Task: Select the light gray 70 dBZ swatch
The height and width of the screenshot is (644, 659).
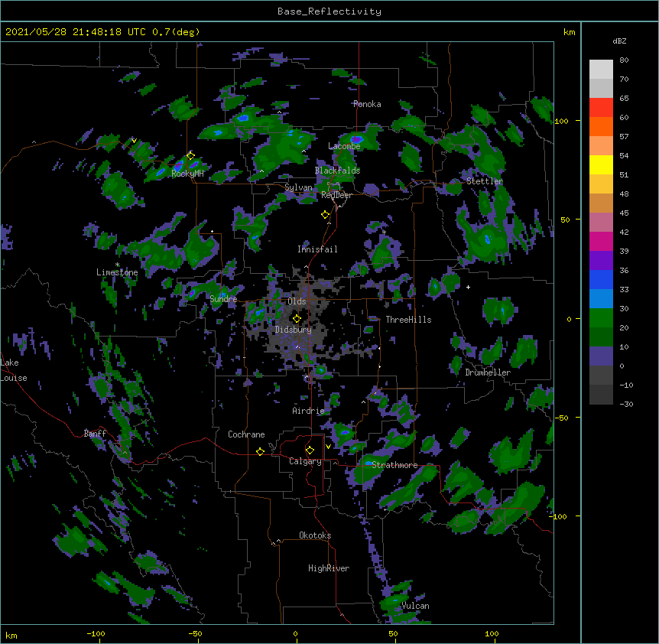Action: tap(601, 70)
